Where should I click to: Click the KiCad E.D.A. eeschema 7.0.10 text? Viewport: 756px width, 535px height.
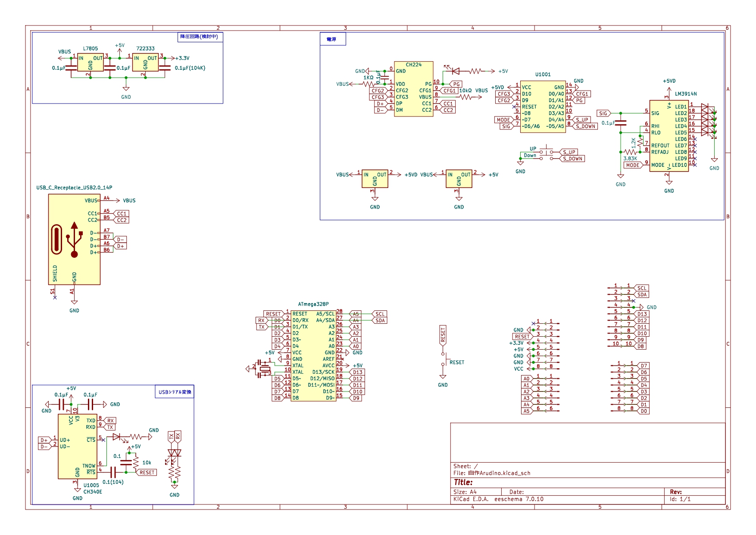coord(498,499)
